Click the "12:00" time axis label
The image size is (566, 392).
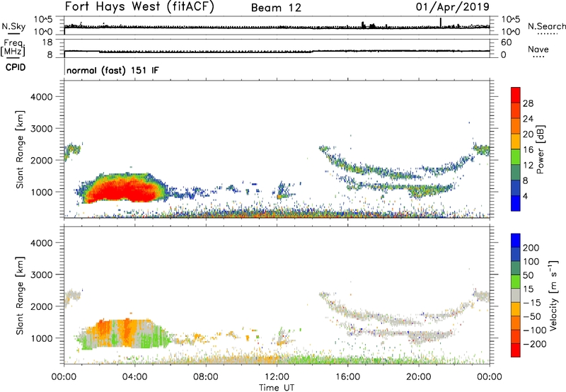click(x=277, y=377)
